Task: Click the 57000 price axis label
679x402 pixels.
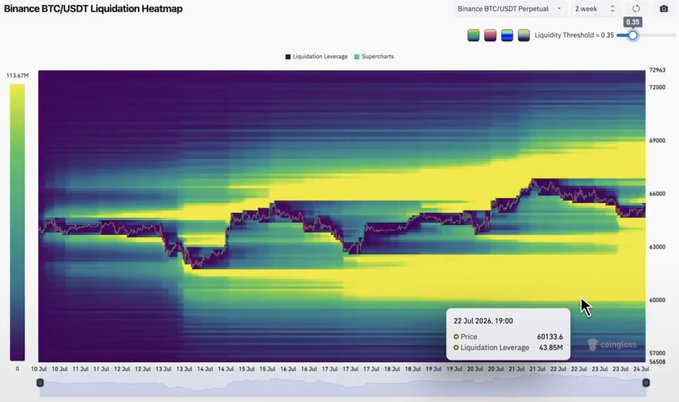Action: click(x=657, y=353)
